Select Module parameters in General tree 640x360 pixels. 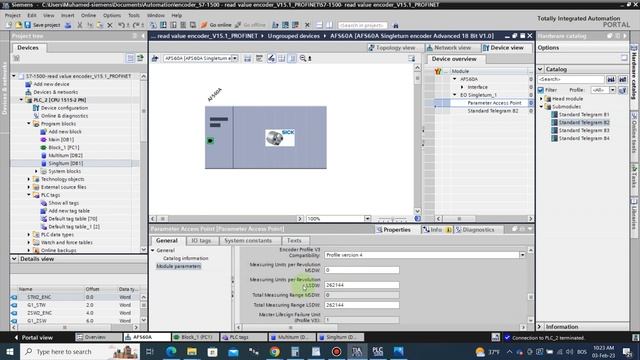pyautogui.click(x=179, y=266)
